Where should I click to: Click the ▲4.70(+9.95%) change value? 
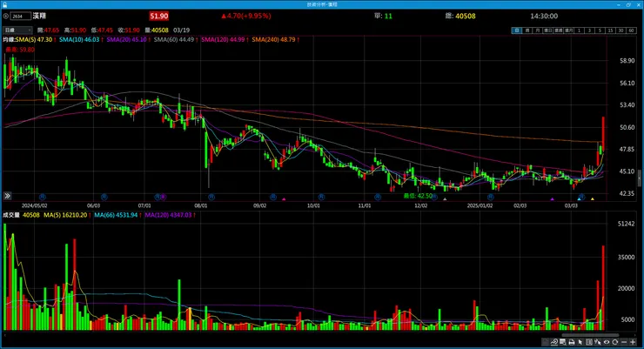(246, 16)
